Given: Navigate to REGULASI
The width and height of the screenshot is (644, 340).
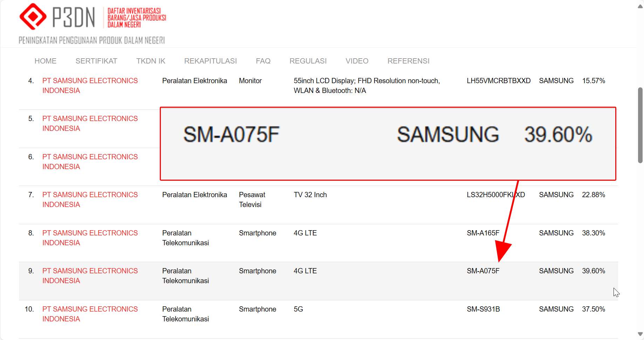Looking at the screenshot, I should pos(308,61).
